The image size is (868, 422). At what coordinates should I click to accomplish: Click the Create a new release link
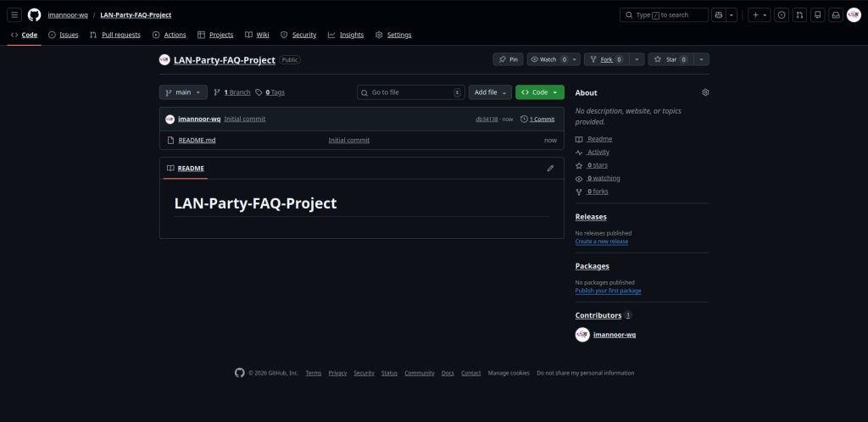pos(601,242)
